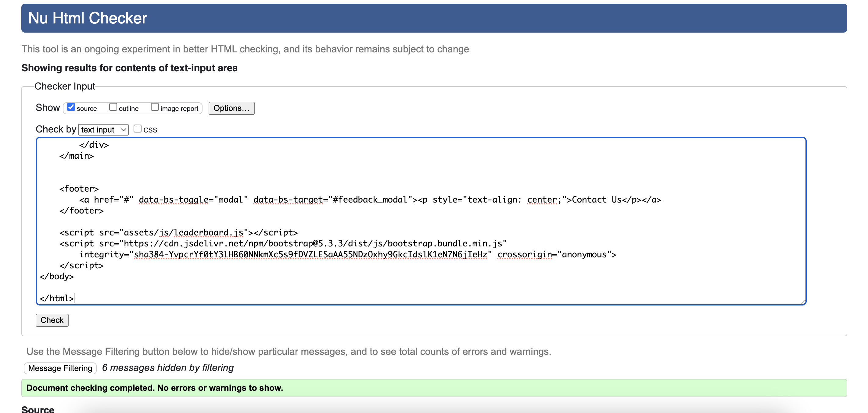Click the Check button to validate
Viewport: 868px width, 413px height.
[x=52, y=319]
